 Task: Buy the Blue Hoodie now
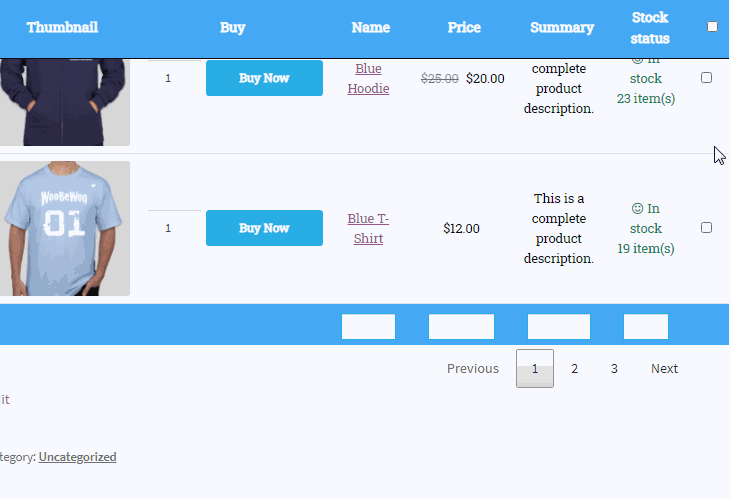click(264, 78)
